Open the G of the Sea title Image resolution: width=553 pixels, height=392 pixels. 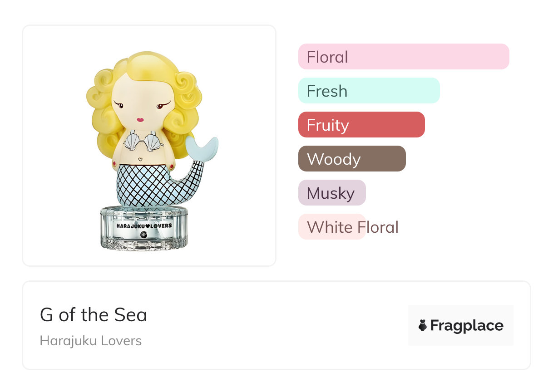(94, 315)
